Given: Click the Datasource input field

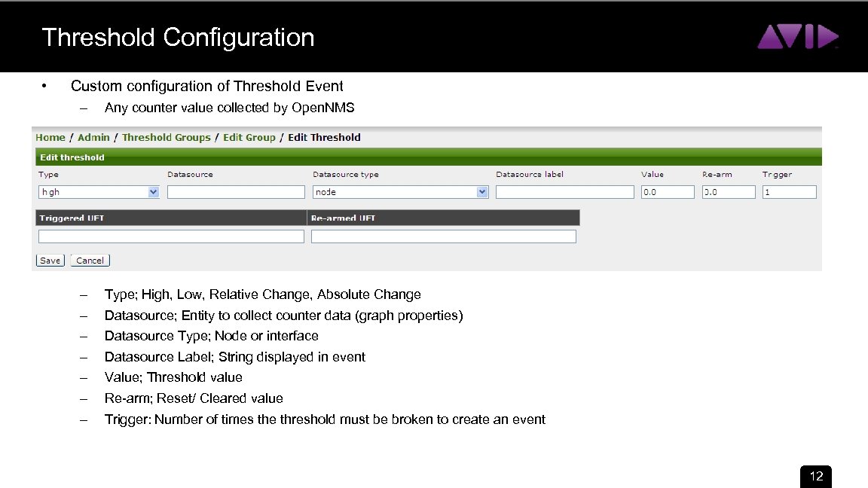Looking at the screenshot, I should pos(236,191).
